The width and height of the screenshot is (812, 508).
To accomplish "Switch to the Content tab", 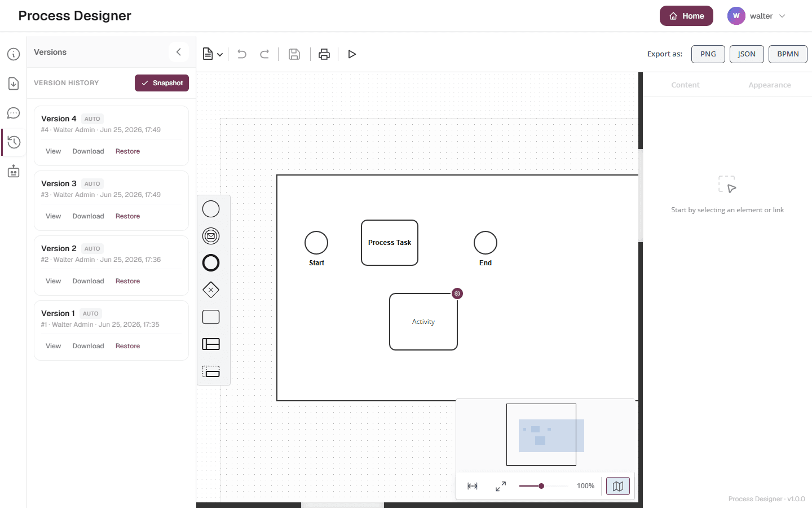I will [x=685, y=85].
